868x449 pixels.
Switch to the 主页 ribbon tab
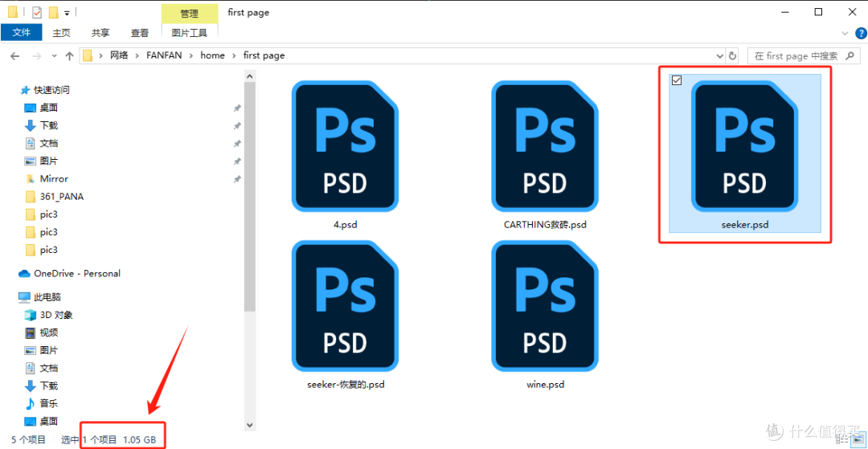[x=61, y=33]
